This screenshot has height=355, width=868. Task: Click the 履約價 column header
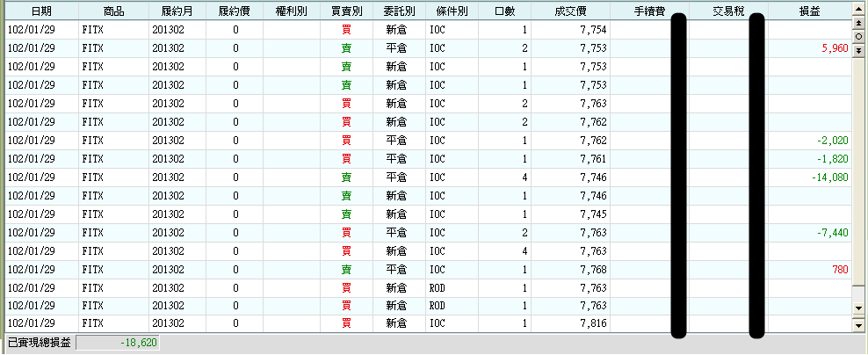[x=235, y=11]
